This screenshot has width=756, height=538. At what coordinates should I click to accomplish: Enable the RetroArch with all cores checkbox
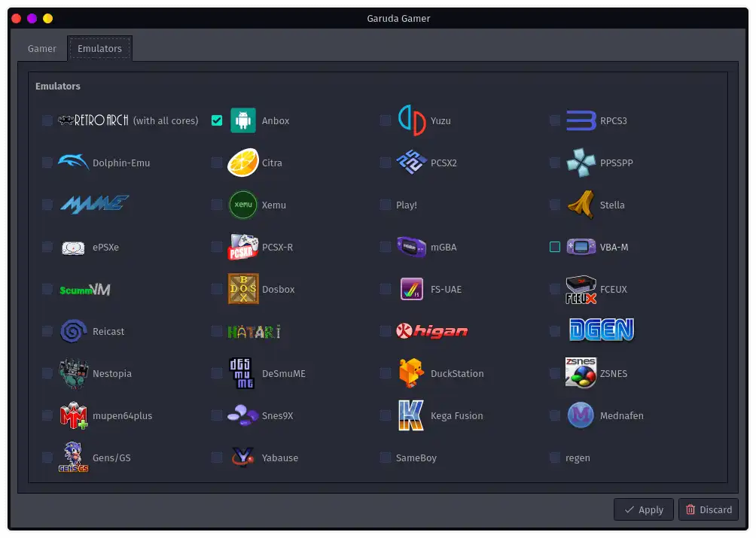pos(47,120)
